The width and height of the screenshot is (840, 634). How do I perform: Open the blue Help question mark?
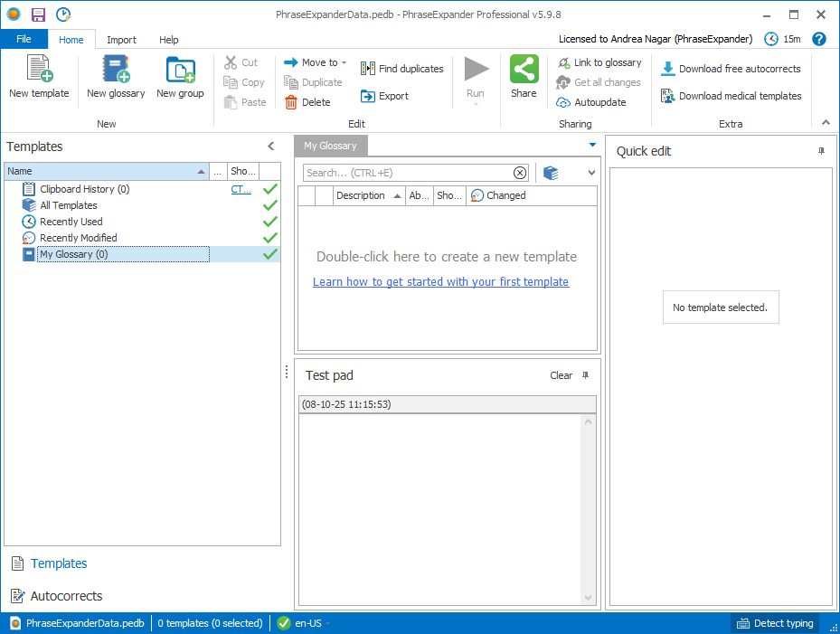pos(818,39)
